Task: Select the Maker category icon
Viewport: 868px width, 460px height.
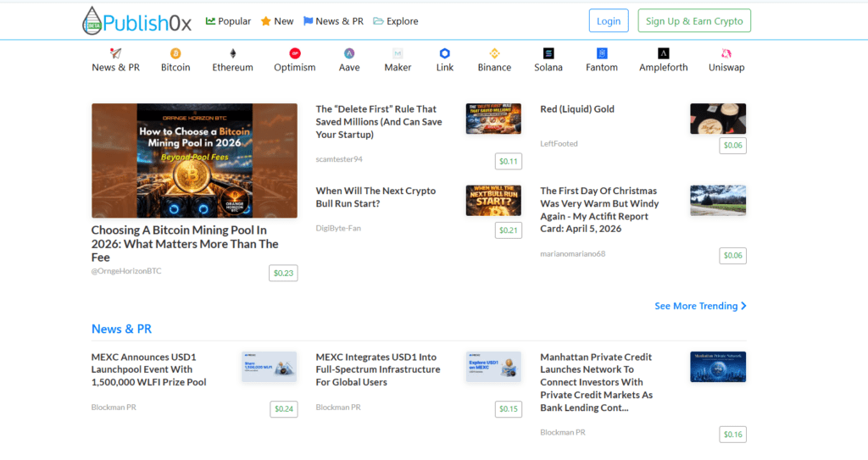Action: (x=398, y=53)
